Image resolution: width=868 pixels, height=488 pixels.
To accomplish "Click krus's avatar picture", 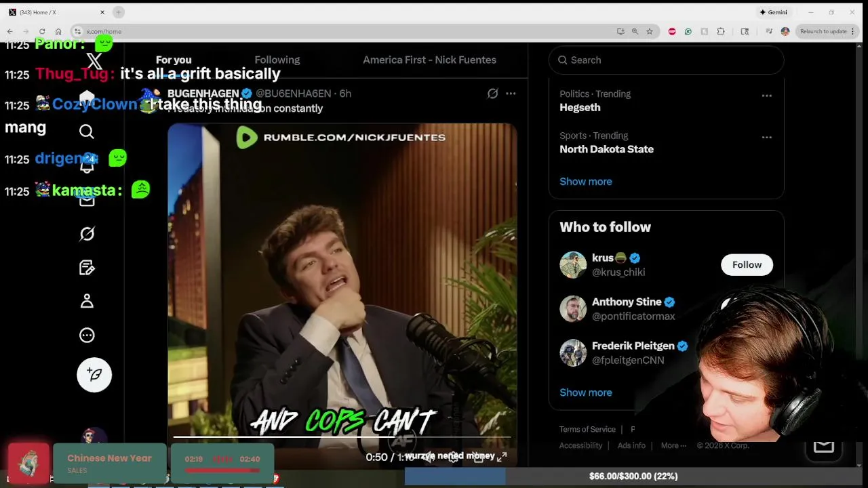I will point(573,265).
